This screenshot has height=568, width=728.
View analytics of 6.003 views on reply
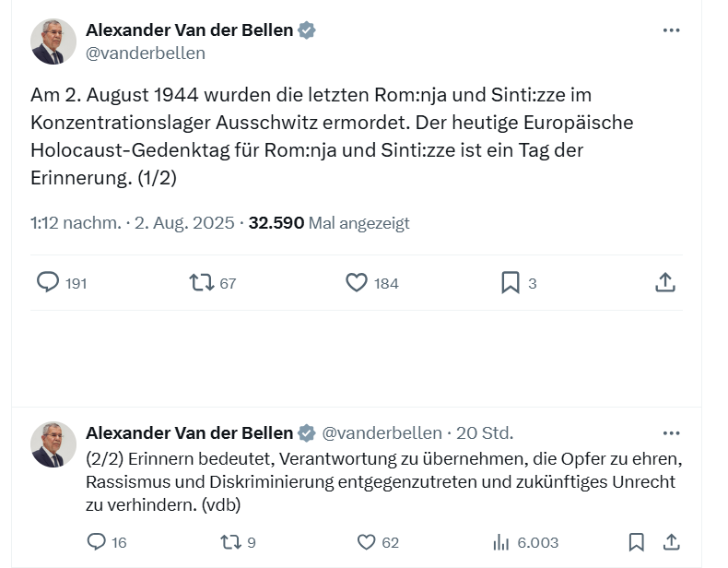coord(502,541)
